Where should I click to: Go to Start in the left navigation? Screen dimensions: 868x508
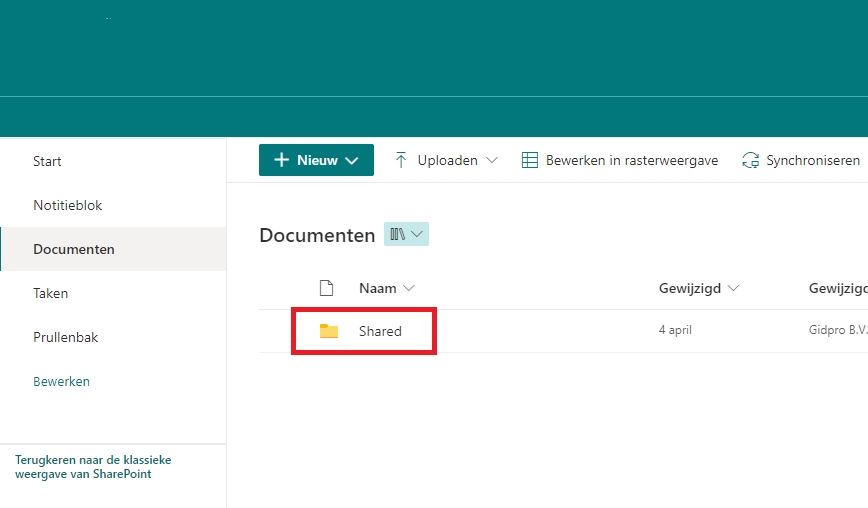(x=47, y=161)
